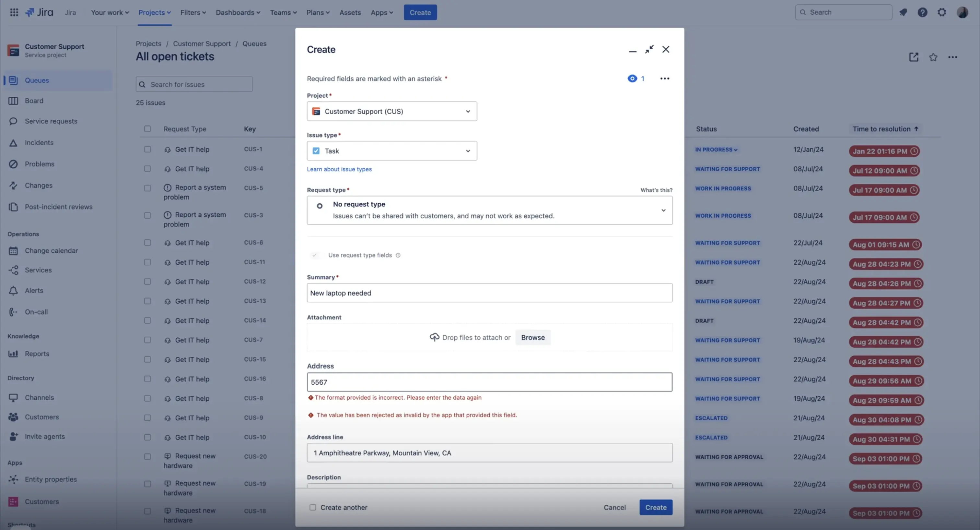Open the Dashboards menu in top navigation
This screenshot has height=530, width=980.
coord(238,12)
